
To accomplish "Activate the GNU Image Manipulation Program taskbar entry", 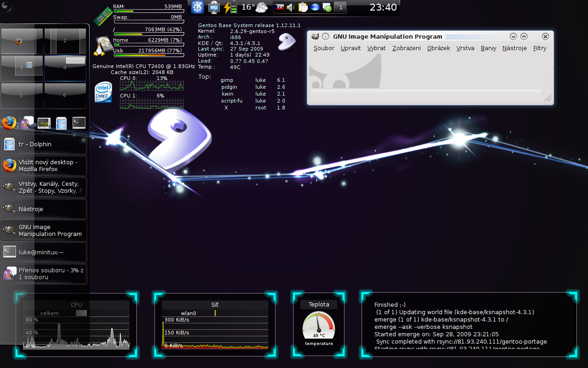I will [44, 230].
